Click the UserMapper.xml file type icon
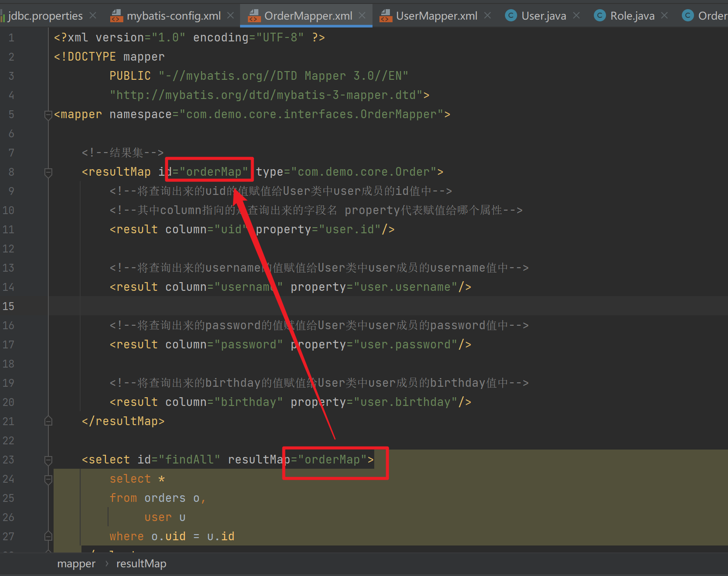The height and width of the screenshot is (576, 728). [x=386, y=16]
